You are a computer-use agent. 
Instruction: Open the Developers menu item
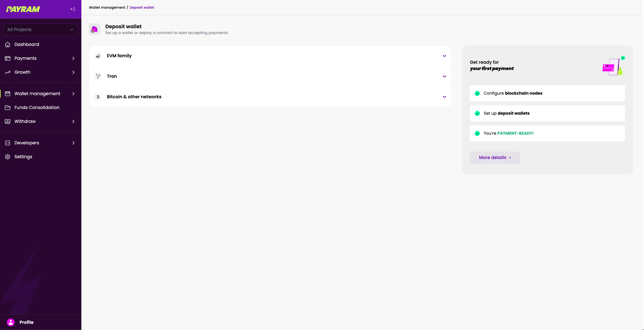pos(27,143)
